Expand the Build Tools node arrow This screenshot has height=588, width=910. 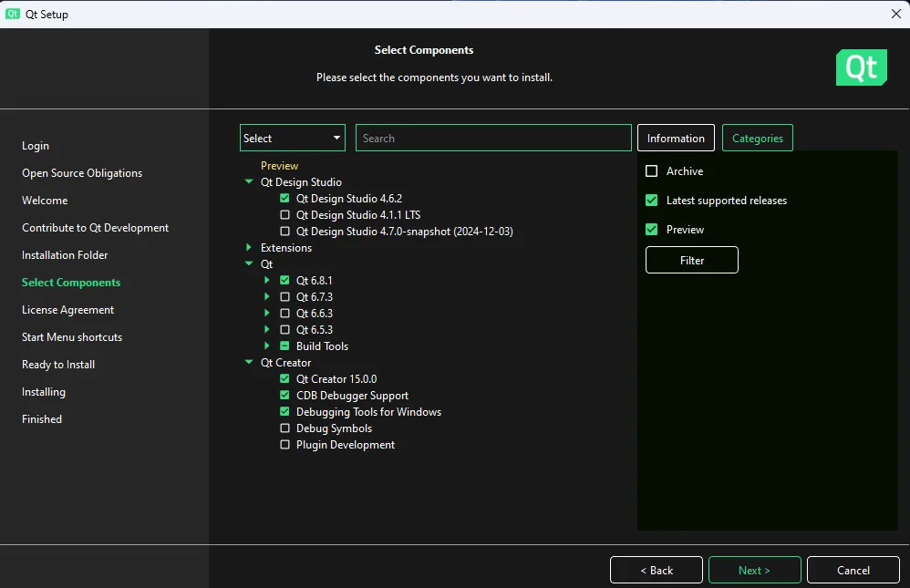pos(267,346)
